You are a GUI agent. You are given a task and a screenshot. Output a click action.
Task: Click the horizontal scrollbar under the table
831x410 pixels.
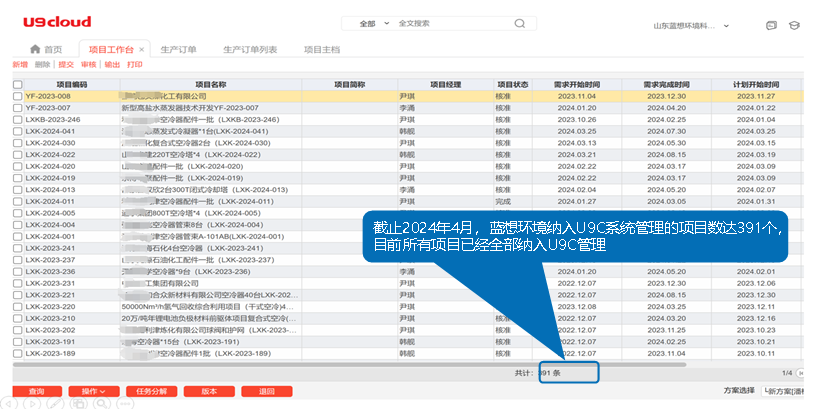coord(349,364)
